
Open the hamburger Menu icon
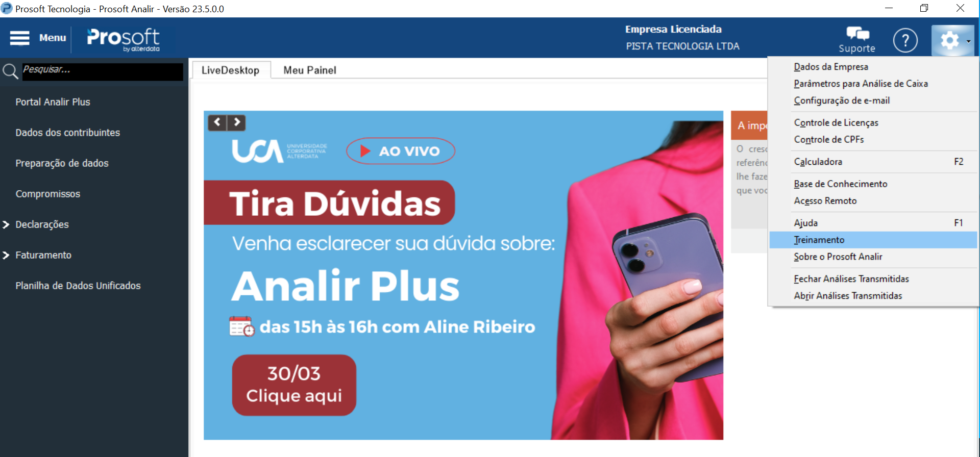point(19,38)
